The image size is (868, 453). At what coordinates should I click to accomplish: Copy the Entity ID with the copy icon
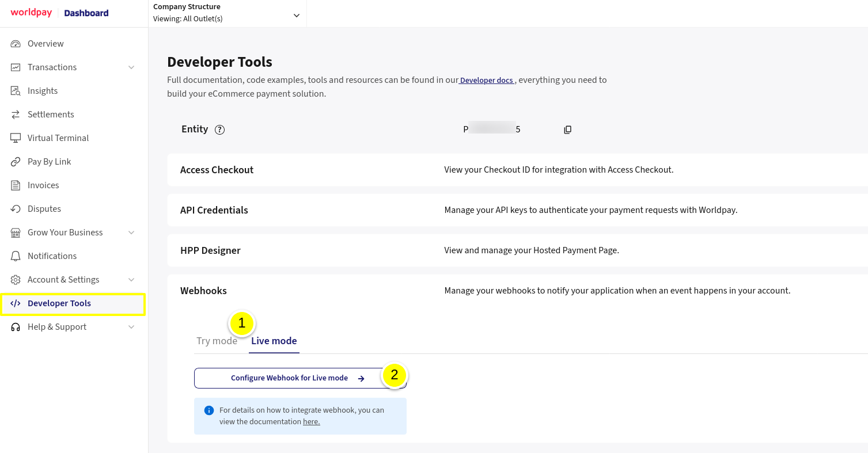pos(567,130)
